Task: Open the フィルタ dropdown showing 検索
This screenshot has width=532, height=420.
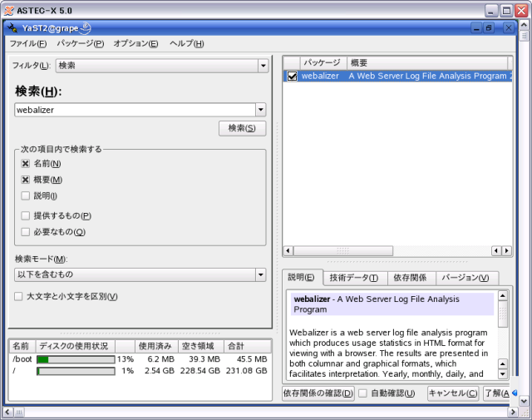Action: click(x=263, y=66)
